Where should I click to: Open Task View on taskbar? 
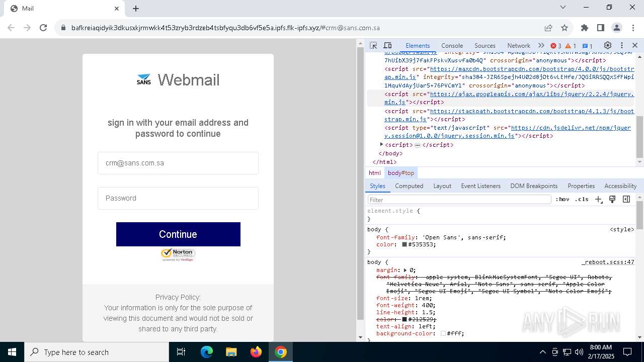181,352
